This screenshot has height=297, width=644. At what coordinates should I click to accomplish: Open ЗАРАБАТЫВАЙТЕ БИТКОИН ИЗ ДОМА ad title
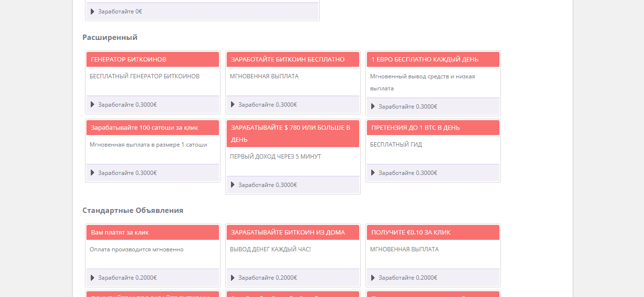[288, 233]
